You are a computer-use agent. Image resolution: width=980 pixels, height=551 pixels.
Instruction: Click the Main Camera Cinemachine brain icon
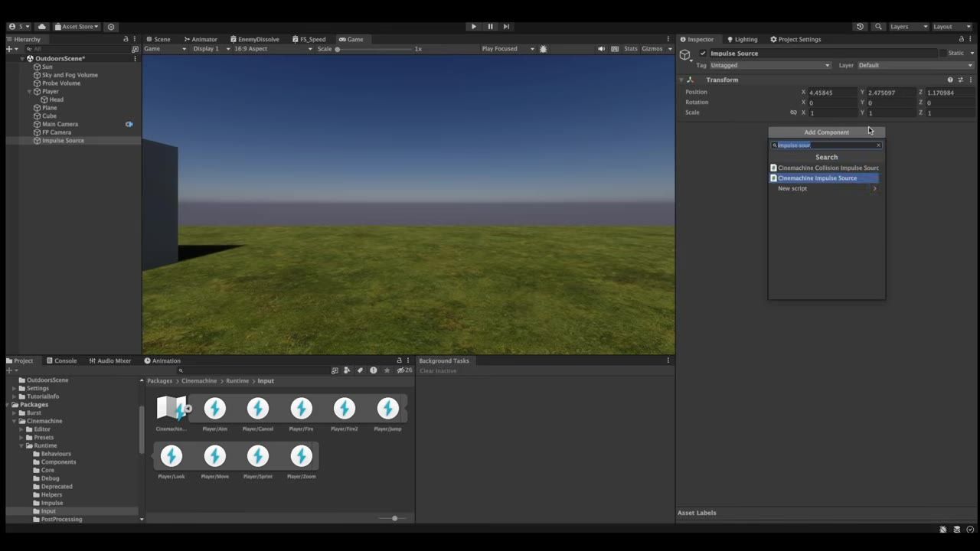(129, 124)
